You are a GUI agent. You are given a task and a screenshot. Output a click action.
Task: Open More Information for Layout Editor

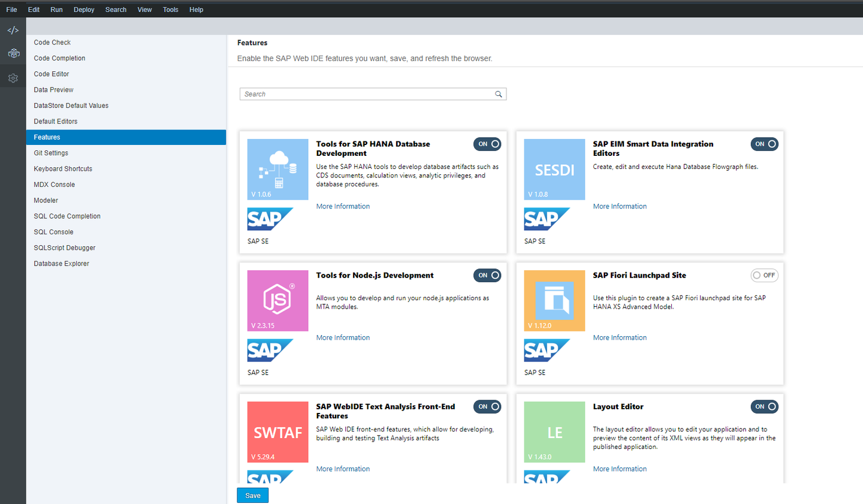[x=620, y=469]
